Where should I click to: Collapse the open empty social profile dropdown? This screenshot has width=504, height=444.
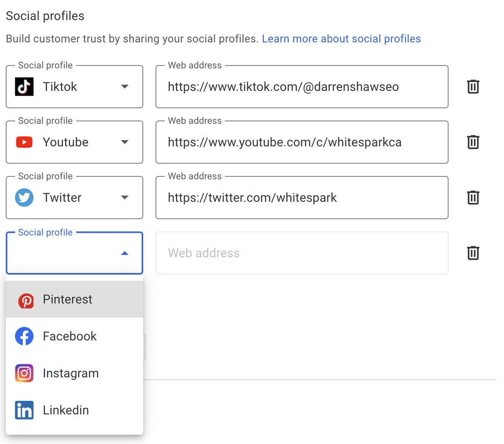pos(74,253)
